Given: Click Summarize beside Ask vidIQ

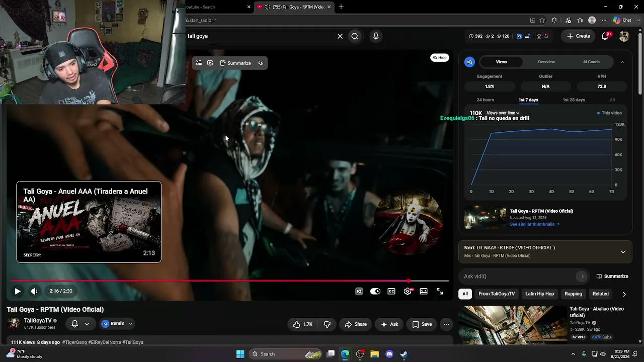Looking at the screenshot, I should [x=612, y=277].
